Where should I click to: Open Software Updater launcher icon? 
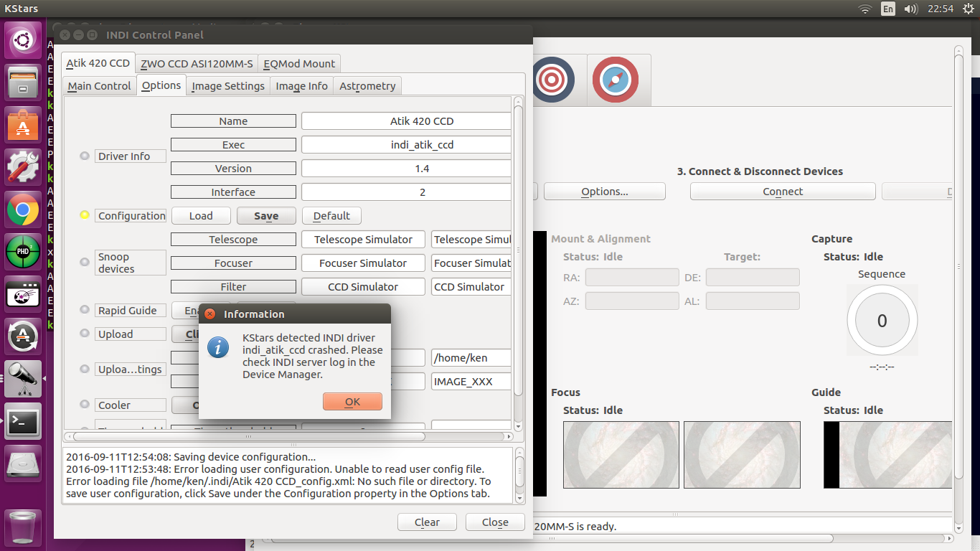[x=23, y=336]
